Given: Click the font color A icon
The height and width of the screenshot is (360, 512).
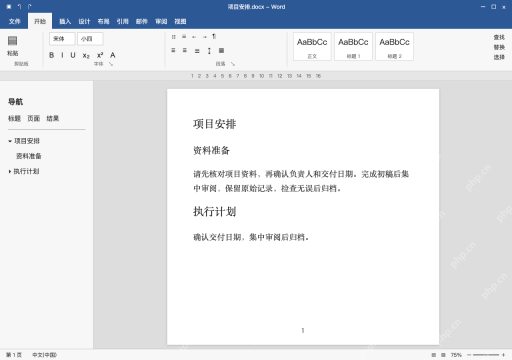Looking at the screenshot, I should (x=113, y=55).
